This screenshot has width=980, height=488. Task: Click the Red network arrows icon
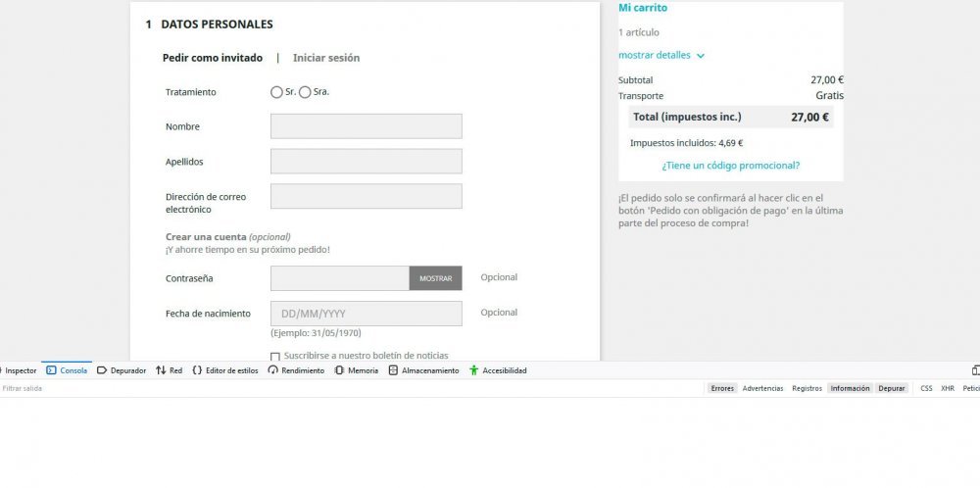[161, 370]
